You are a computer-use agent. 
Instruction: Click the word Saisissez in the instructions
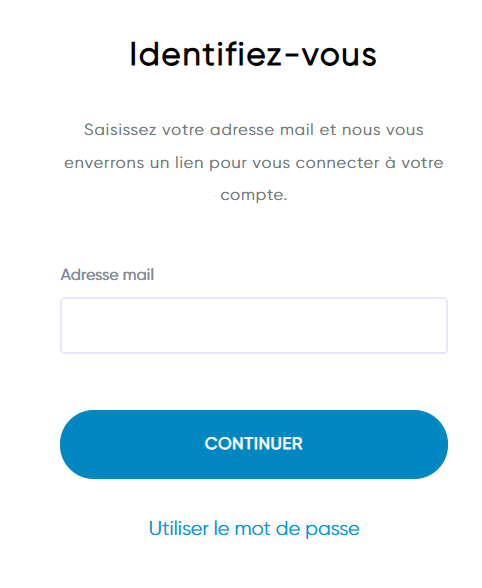(120, 130)
